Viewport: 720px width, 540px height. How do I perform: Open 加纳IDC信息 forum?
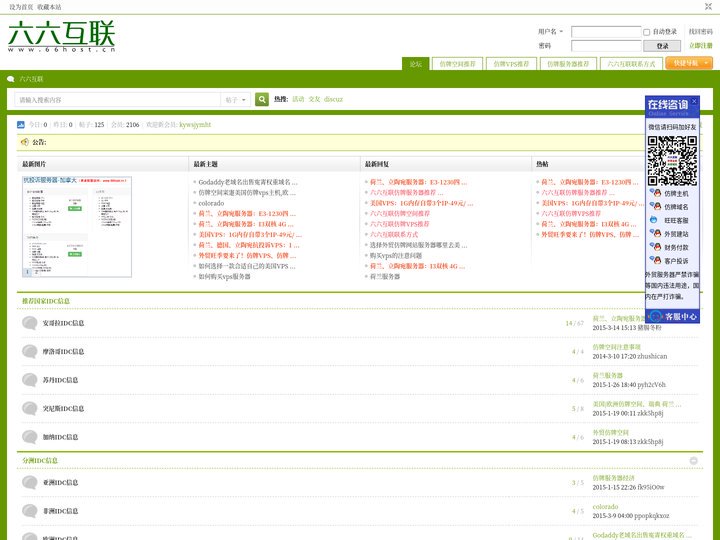point(60,437)
